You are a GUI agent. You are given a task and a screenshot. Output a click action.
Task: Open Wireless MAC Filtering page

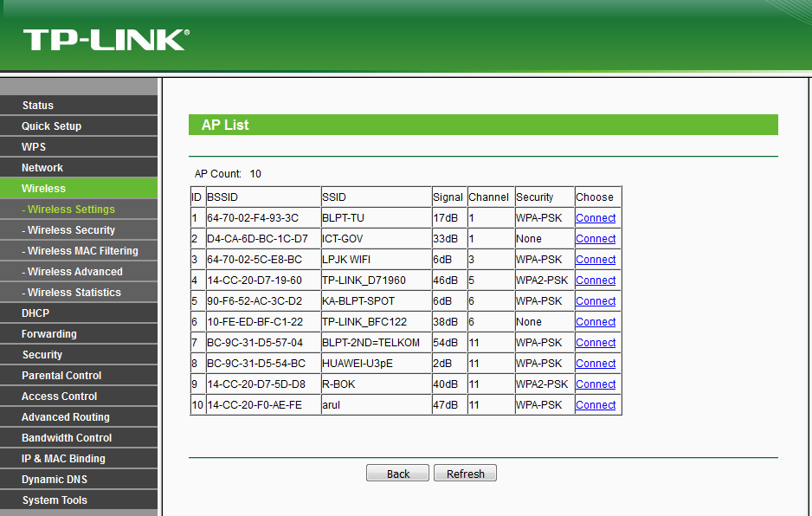point(79,250)
